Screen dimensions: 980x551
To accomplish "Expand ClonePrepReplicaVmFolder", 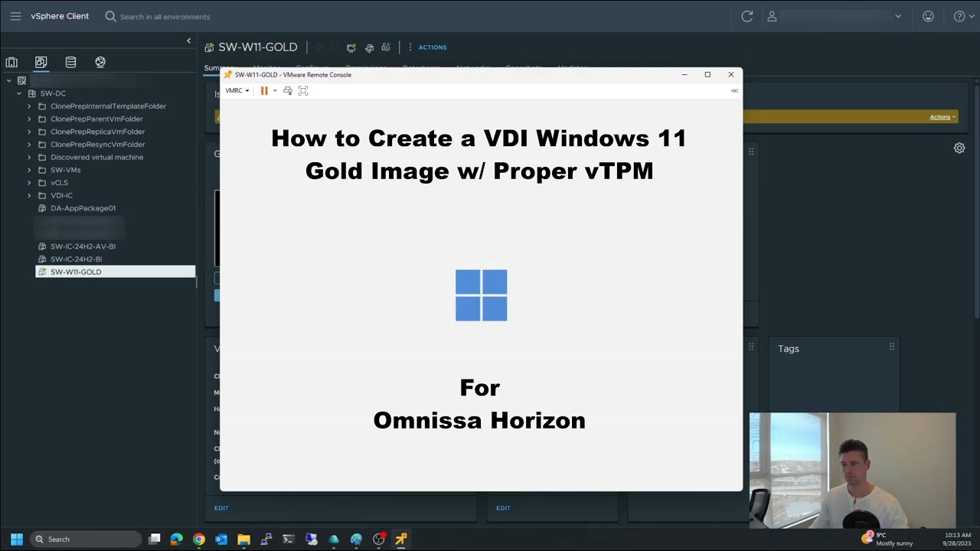I will tap(29, 132).
